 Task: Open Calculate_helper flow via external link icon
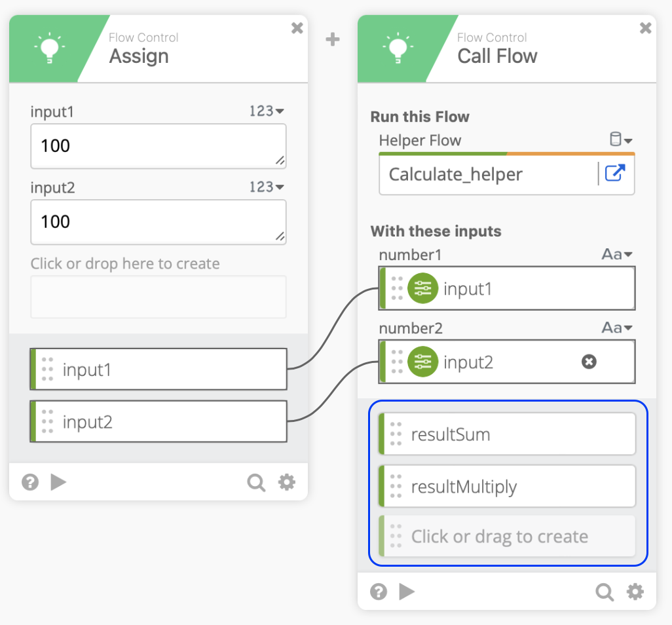click(615, 174)
